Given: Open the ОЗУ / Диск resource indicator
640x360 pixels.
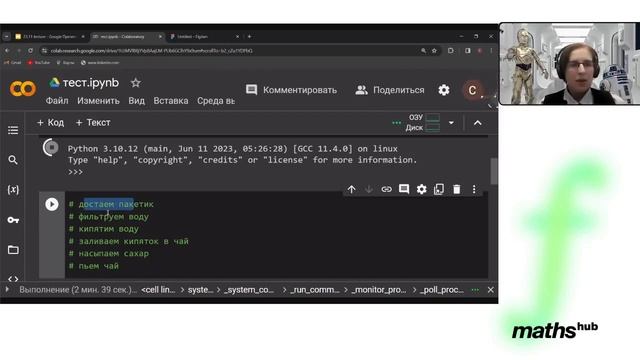Looking at the screenshot, I should pyautogui.click(x=422, y=122).
